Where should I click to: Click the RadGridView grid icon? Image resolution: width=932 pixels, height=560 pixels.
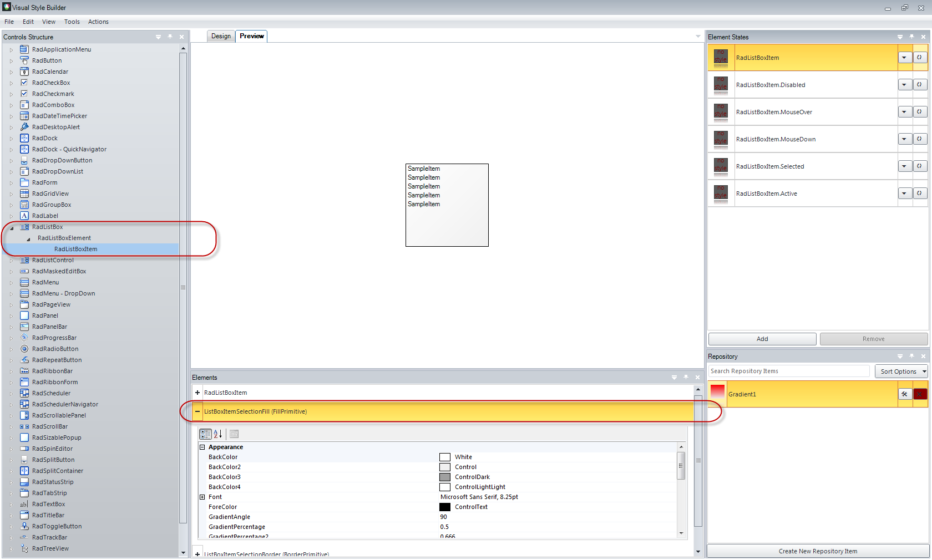point(24,194)
